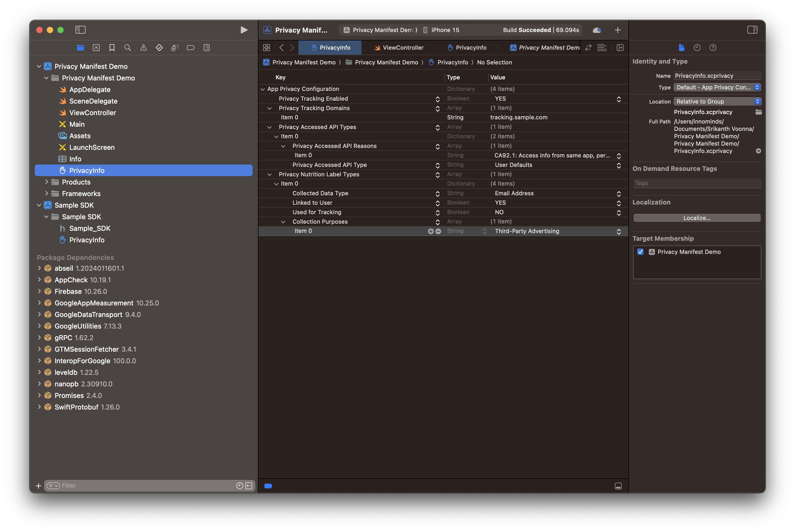Viewport: 795px width, 532px height.
Task: Toggle the navigator sidebar button
Action: click(80, 30)
